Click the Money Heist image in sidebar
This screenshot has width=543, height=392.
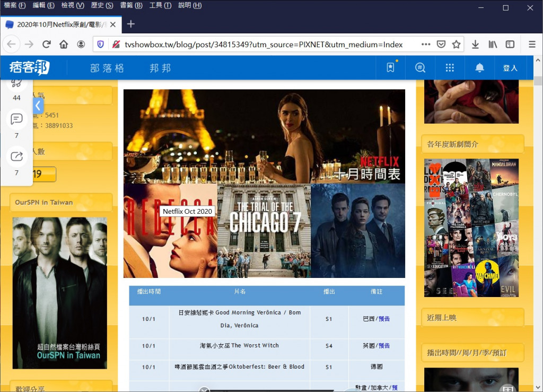pyautogui.click(x=471, y=101)
